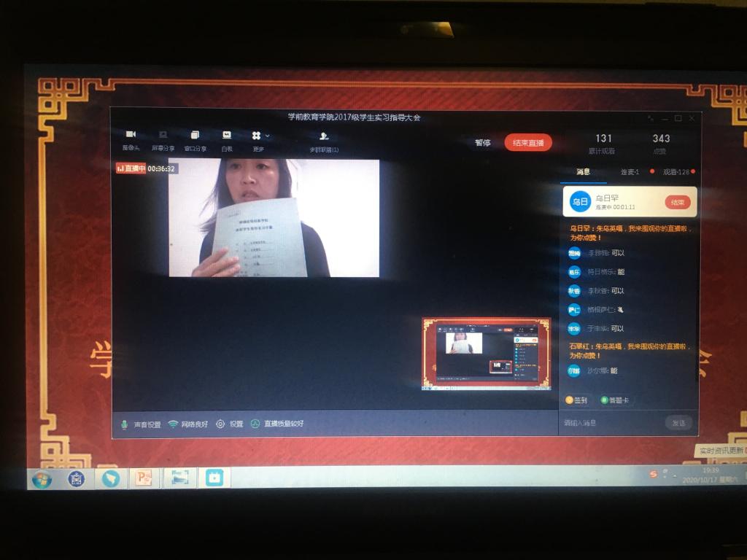
Task: Expand the 更多 (more) dropdown
Action: (260, 136)
